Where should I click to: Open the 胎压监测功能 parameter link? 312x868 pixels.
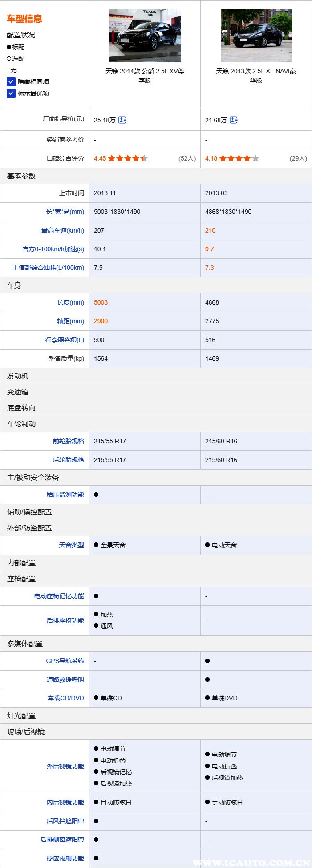pos(65,494)
